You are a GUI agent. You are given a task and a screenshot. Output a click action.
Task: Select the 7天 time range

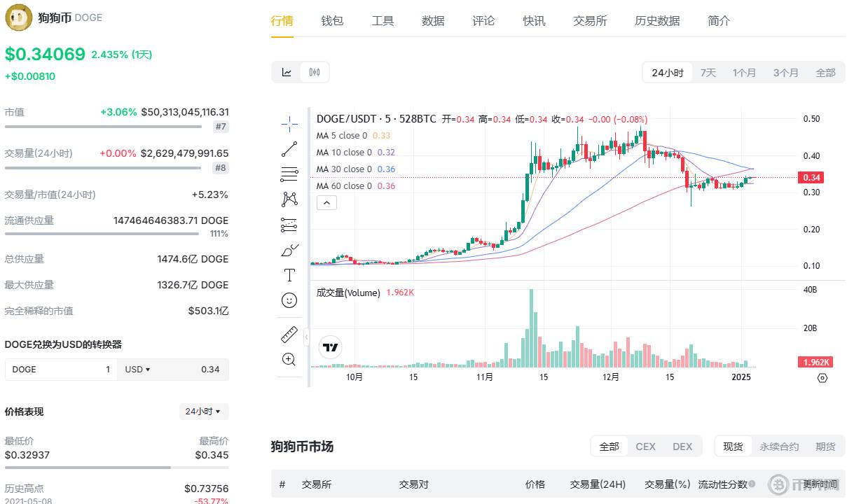708,71
